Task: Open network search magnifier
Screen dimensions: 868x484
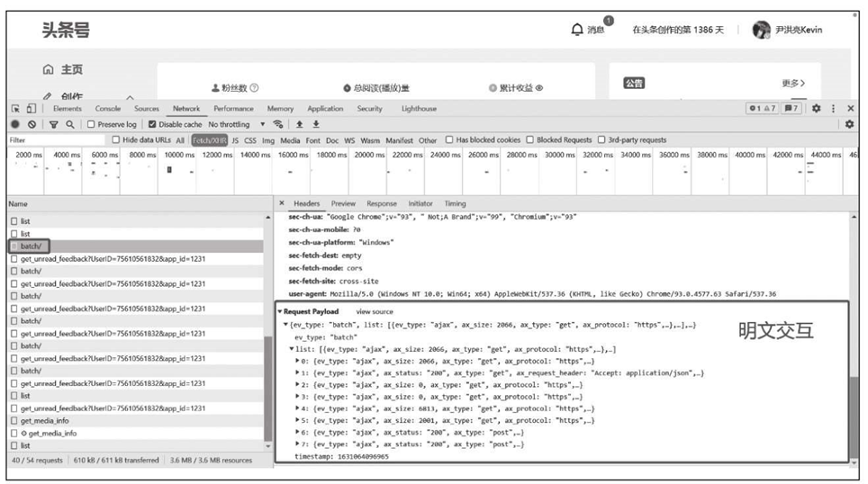Action: coord(69,124)
